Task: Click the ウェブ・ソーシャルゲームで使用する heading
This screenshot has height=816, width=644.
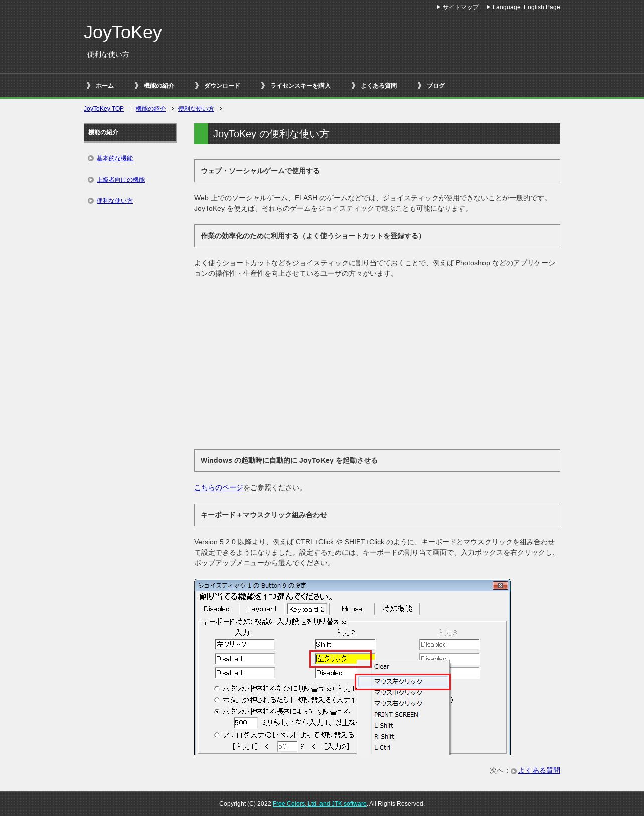Action: click(x=377, y=171)
